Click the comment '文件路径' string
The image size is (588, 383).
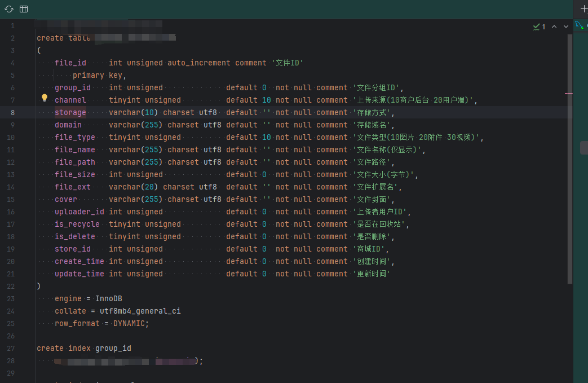tap(372, 162)
